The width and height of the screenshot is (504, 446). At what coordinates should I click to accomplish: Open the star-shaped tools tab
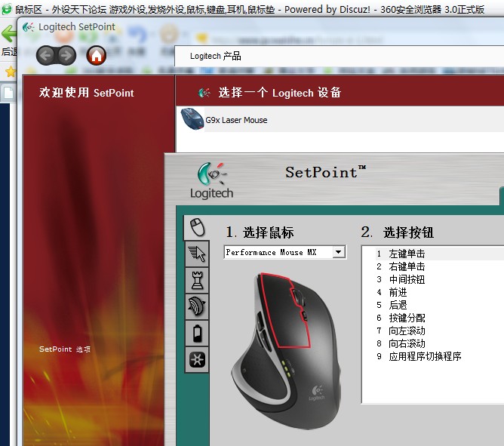point(197,359)
